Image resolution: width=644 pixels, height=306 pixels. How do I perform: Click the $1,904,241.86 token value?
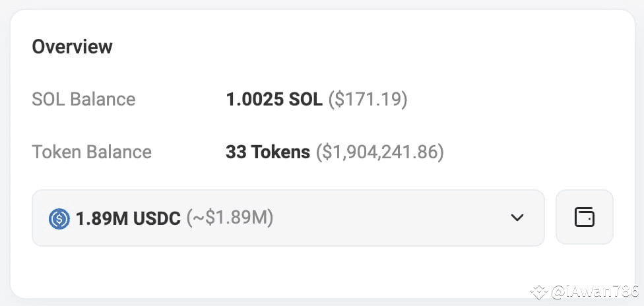point(380,152)
